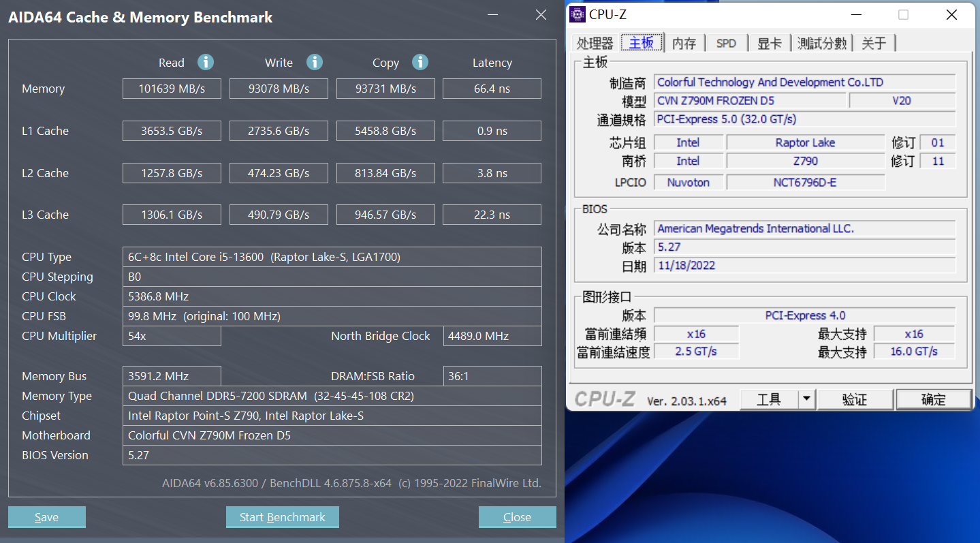Screen dimensions: 980x543
Task: Click the 模型 CVN Z790M FROZEN D5 field
Action: coord(750,101)
